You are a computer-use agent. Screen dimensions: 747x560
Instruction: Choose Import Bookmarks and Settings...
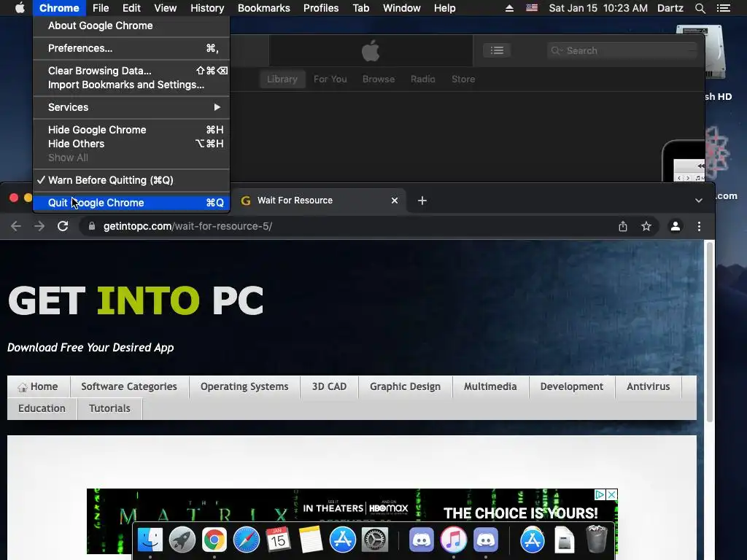[131, 85]
